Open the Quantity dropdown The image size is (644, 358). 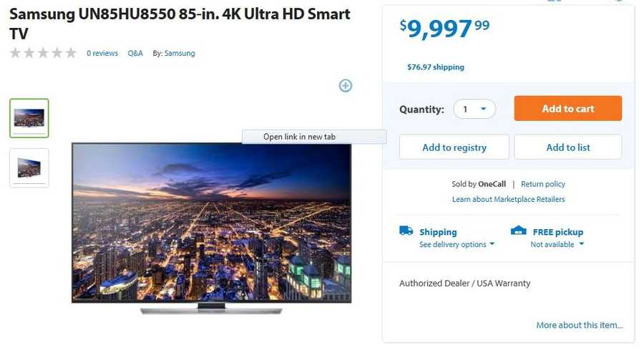pyautogui.click(x=474, y=110)
